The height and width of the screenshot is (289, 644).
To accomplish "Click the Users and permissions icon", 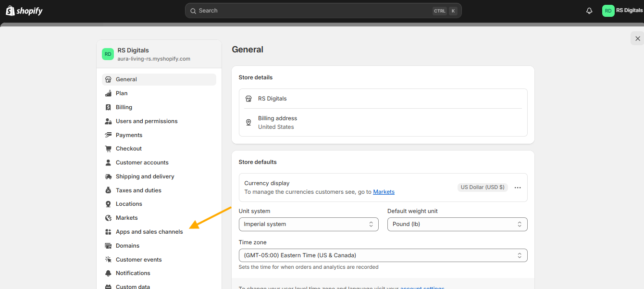I will (x=108, y=121).
